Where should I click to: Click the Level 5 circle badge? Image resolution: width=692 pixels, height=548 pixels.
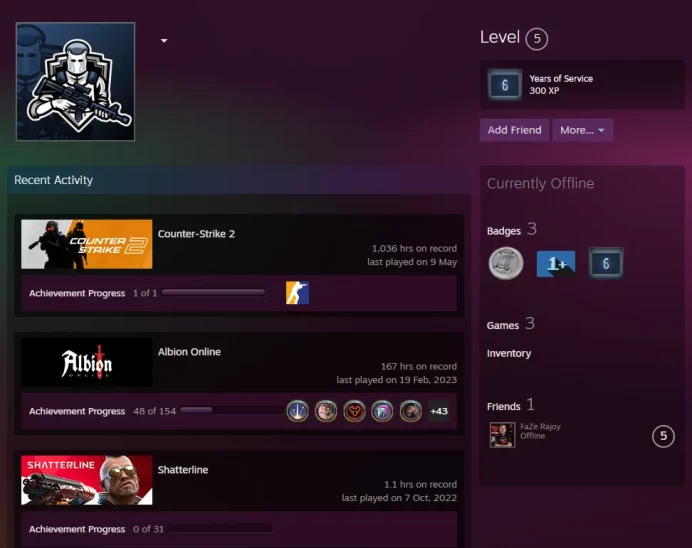tap(537, 39)
